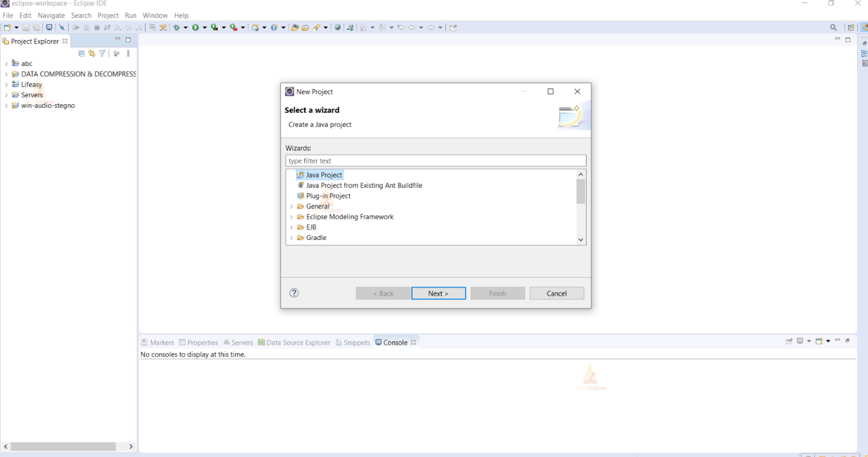Open the Search menu

point(81,15)
